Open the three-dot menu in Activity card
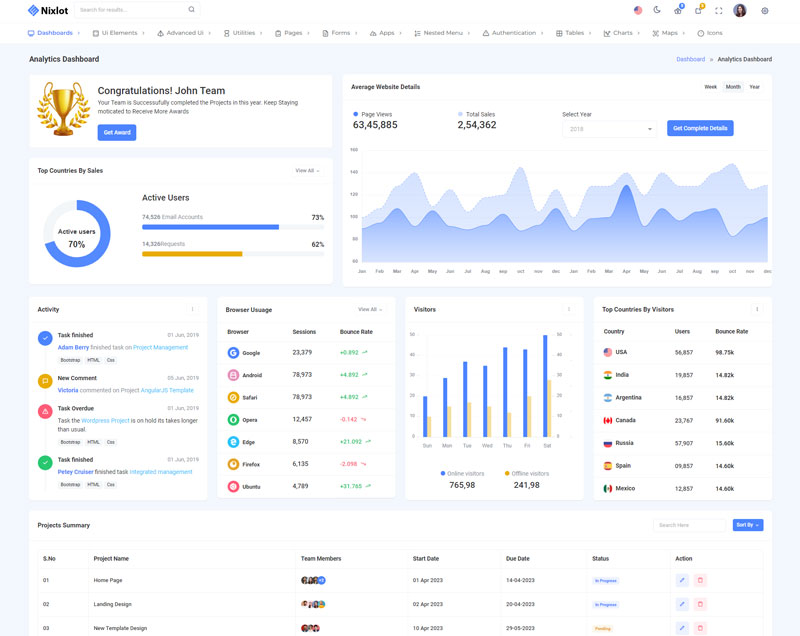The image size is (800, 636). pos(193,309)
